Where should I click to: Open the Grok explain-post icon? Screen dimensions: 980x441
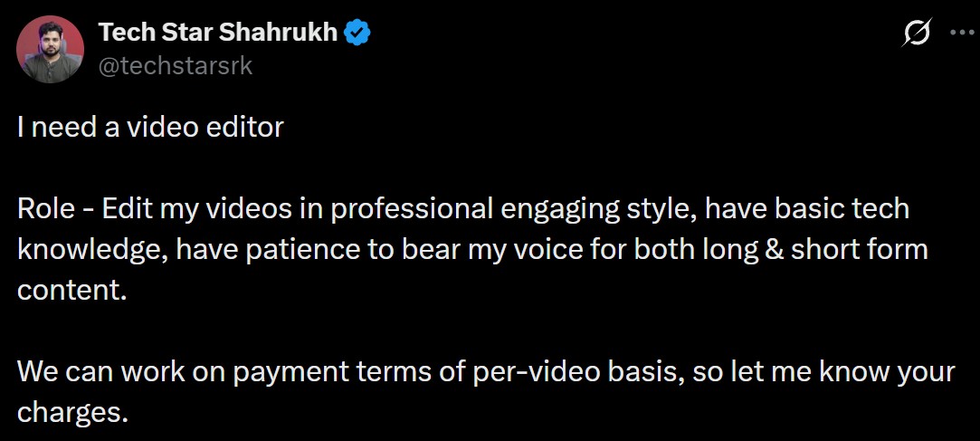coord(917,33)
